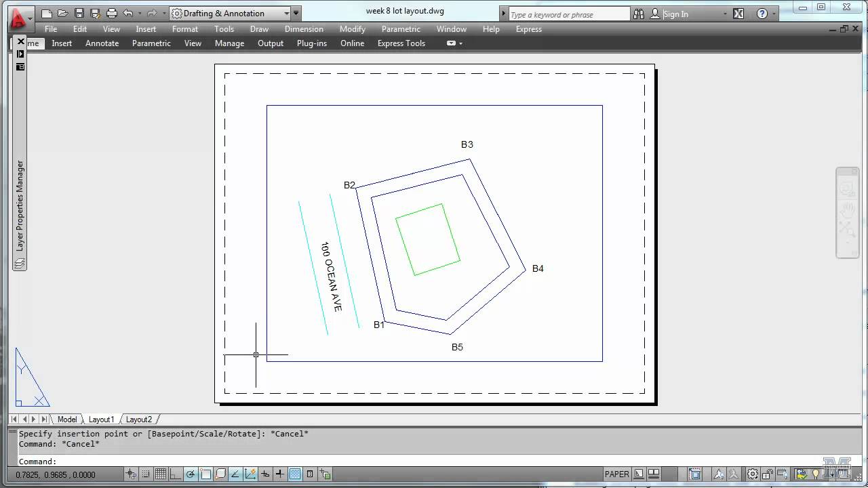
Task: Click the PAPER button to switch space
Action: click(x=617, y=474)
